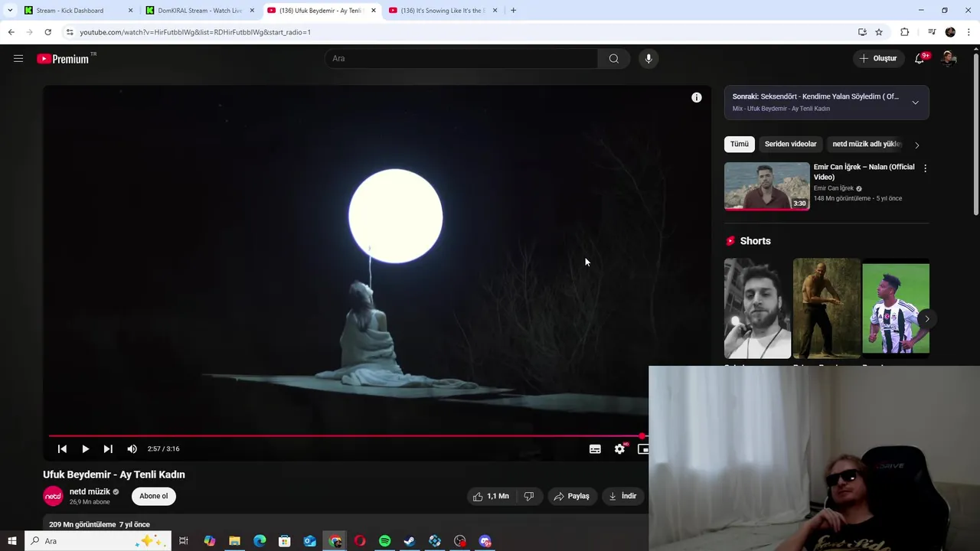Open YouTube notifications bell
The height and width of the screenshot is (551, 980).
pyautogui.click(x=920, y=58)
